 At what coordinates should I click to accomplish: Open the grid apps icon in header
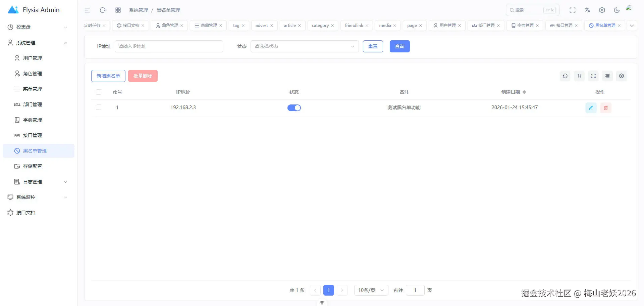[118, 10]
